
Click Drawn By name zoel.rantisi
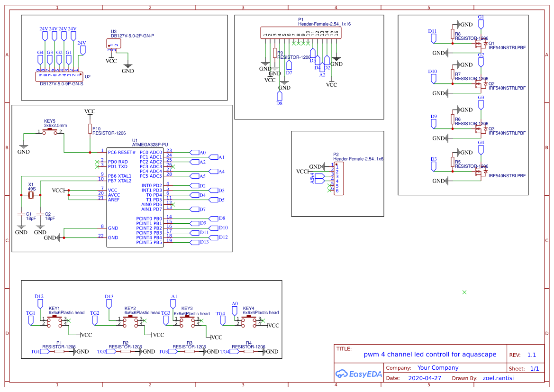[x=499, y=378]
